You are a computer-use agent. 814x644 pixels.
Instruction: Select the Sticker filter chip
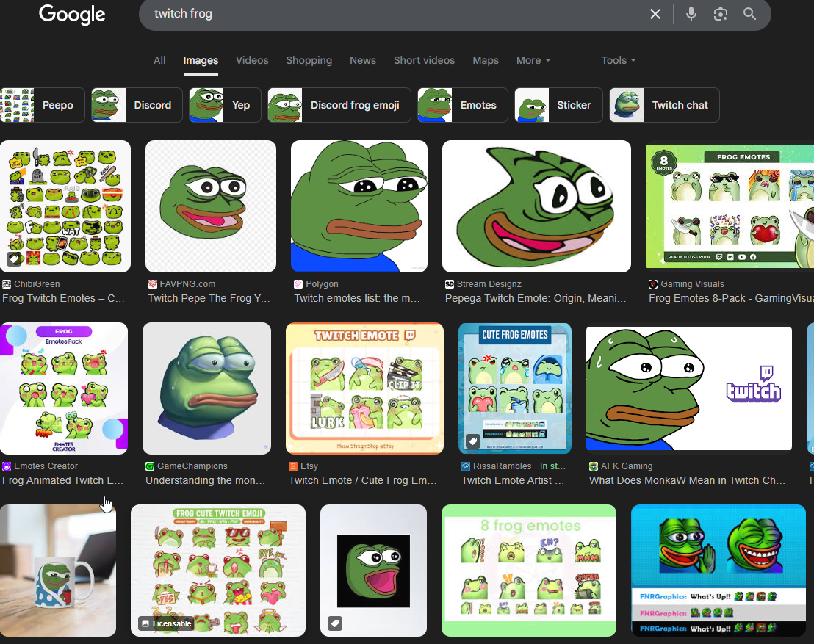pyautogui.click(x=558, y=105)
